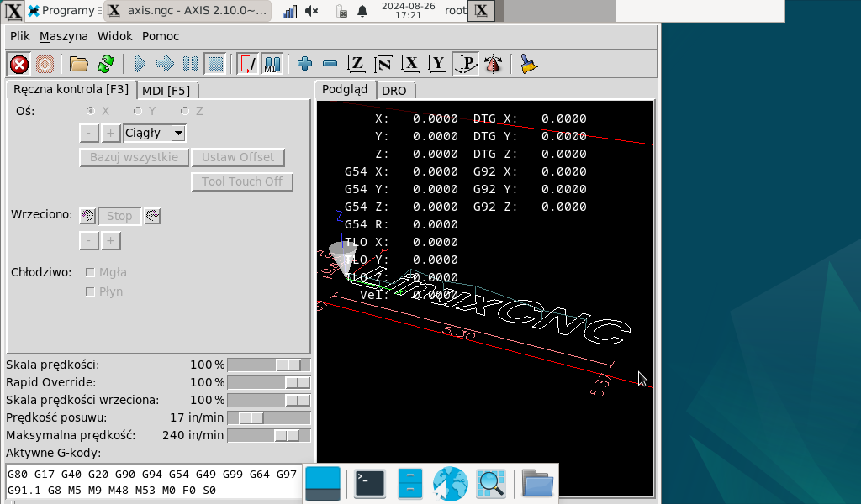Clear live plot with broom icon
Screen dimensions: 861x504
pyautogui.click(x=528, y=65)
